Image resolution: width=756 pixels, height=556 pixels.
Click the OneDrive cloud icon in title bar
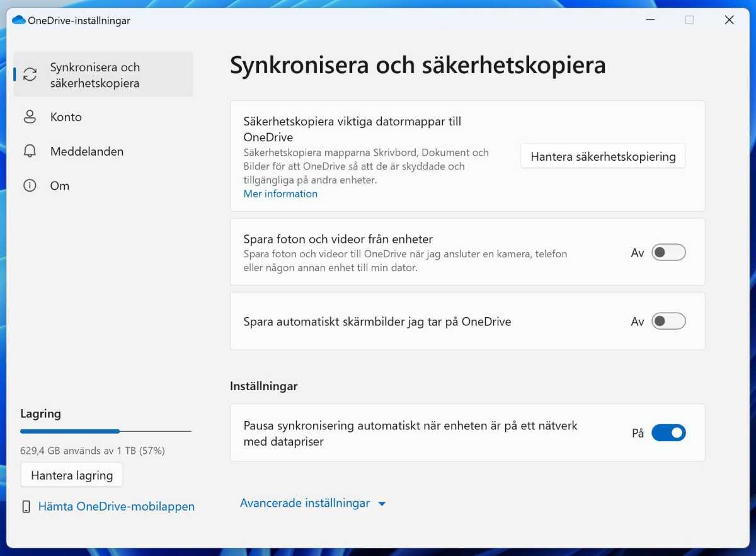coord(19,20)
